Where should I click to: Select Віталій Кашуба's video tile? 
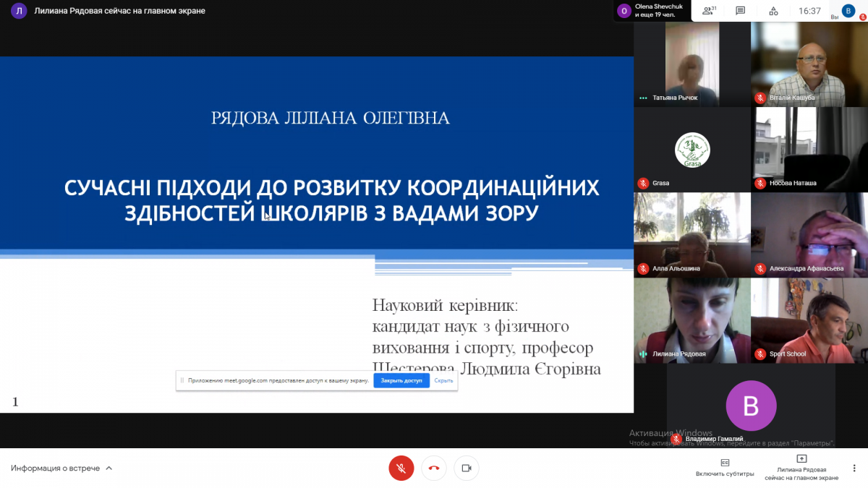point(809,65)
